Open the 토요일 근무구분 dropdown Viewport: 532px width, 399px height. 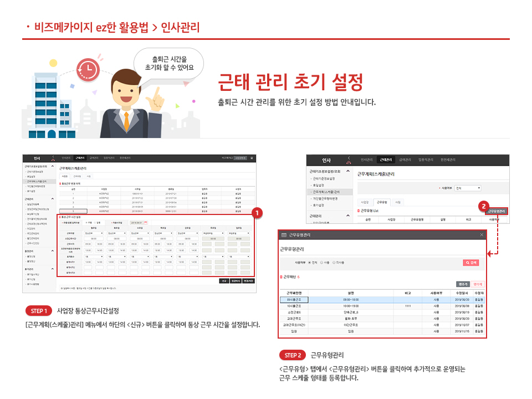[x=213, y=233]
